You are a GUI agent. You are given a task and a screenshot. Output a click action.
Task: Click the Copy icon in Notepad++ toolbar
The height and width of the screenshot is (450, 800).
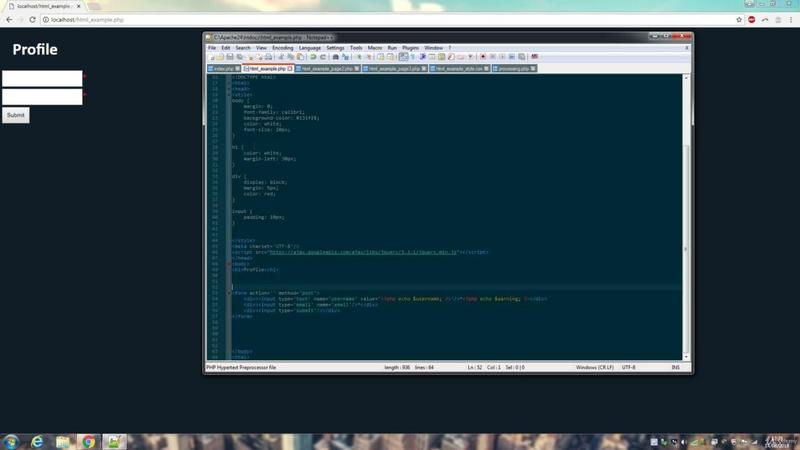[290, 57]
